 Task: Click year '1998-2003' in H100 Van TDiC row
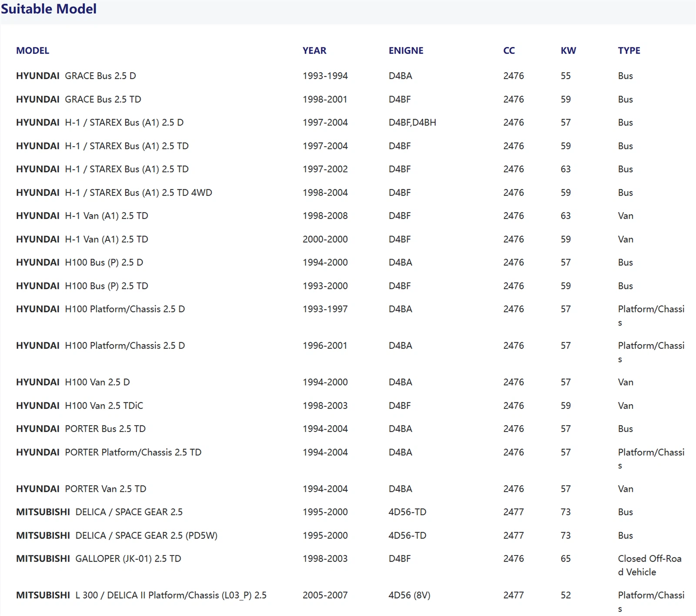click(325, 405)
